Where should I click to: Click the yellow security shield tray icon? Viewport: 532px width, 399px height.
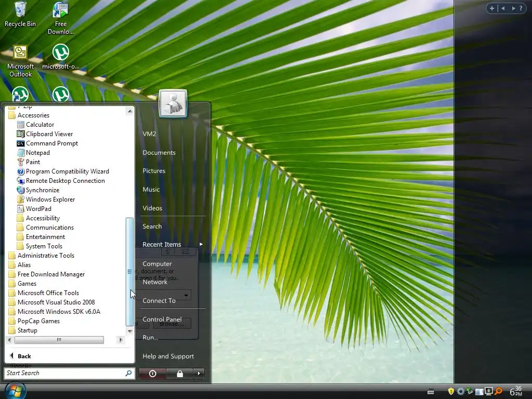[451, 391]
